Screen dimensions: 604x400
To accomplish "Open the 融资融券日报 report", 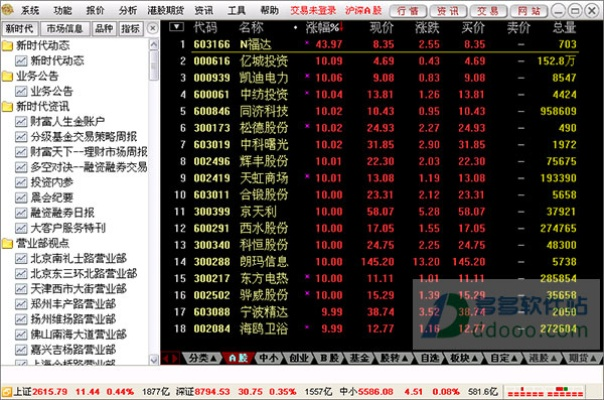I will (62, 213).
